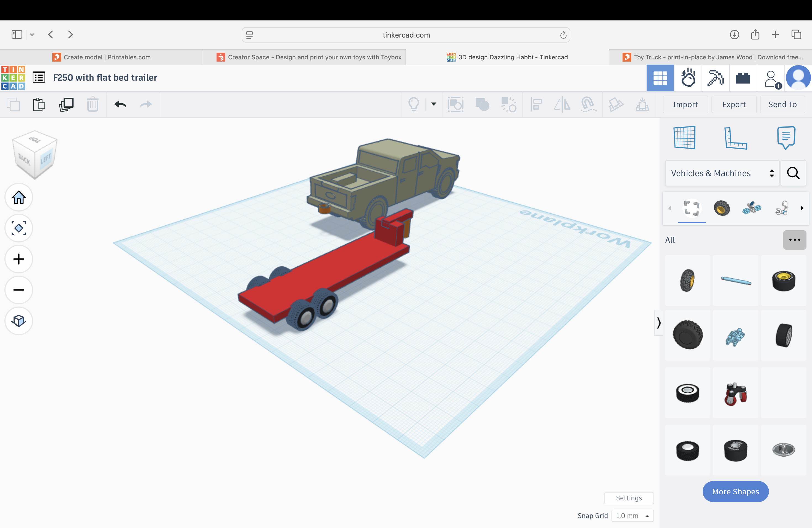Open the three-dot shapes options menu
Viewport: 812px width, 528px height.
[x=795, y=240]
